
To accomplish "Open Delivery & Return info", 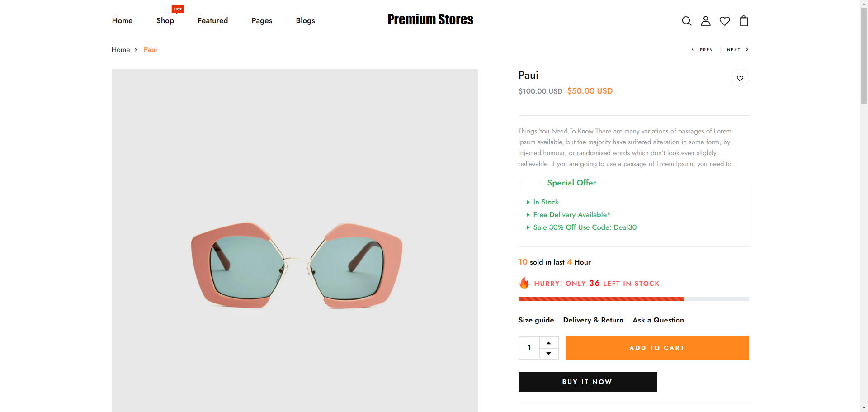I will click(593, 320).
